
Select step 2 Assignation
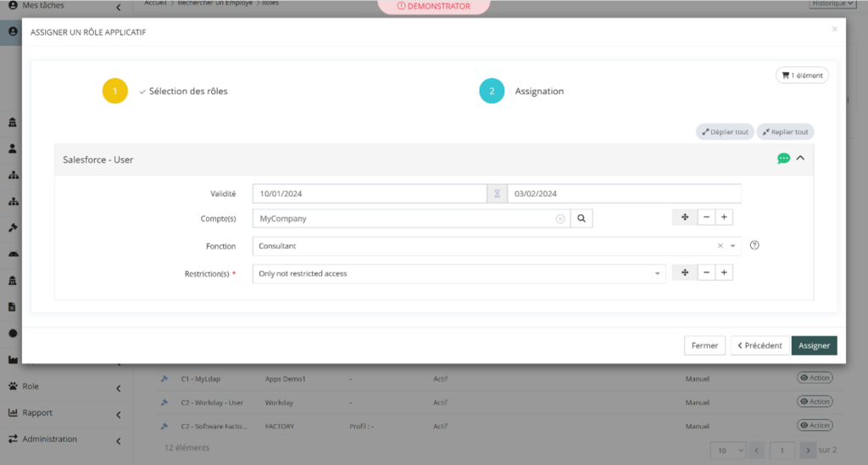492,92
